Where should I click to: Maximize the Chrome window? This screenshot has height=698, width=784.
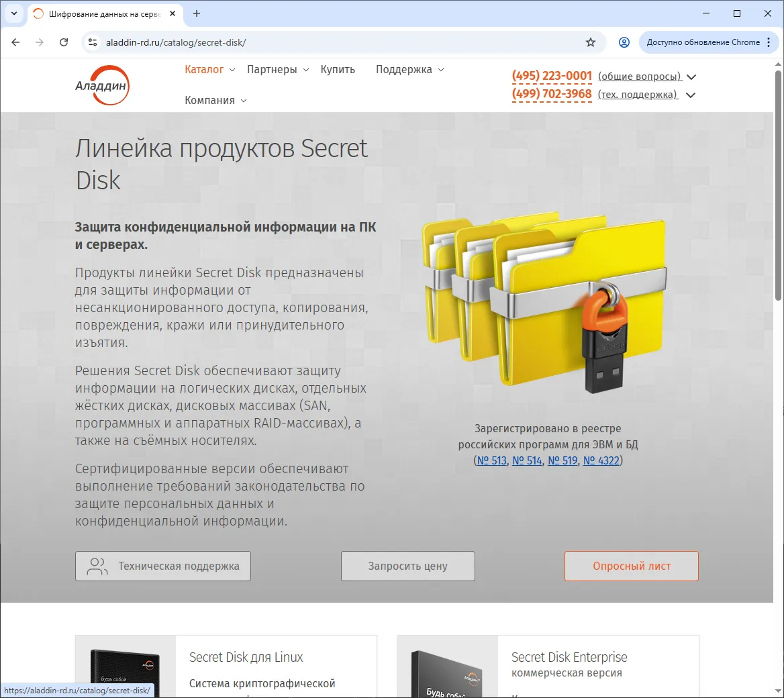point(737,13)
